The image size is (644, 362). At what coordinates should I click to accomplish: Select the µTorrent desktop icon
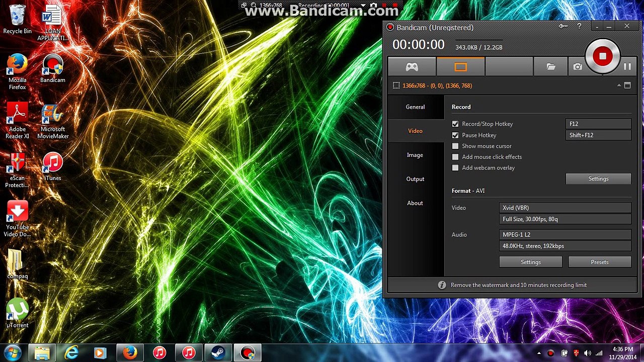17,313
